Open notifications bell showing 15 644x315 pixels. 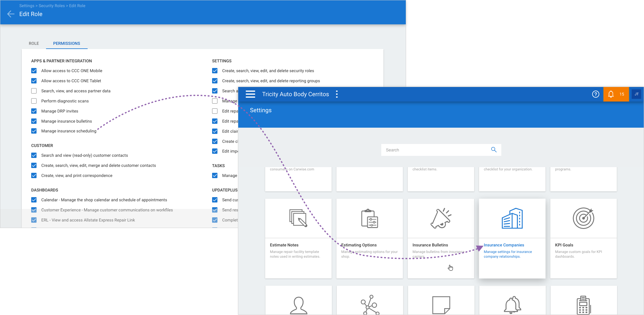point(616,94)
